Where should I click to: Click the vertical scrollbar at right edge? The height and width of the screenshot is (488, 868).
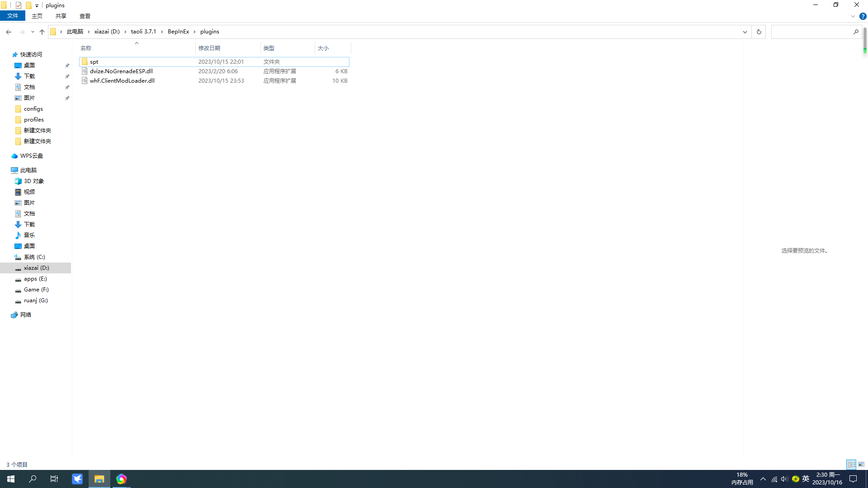(865, 40)
